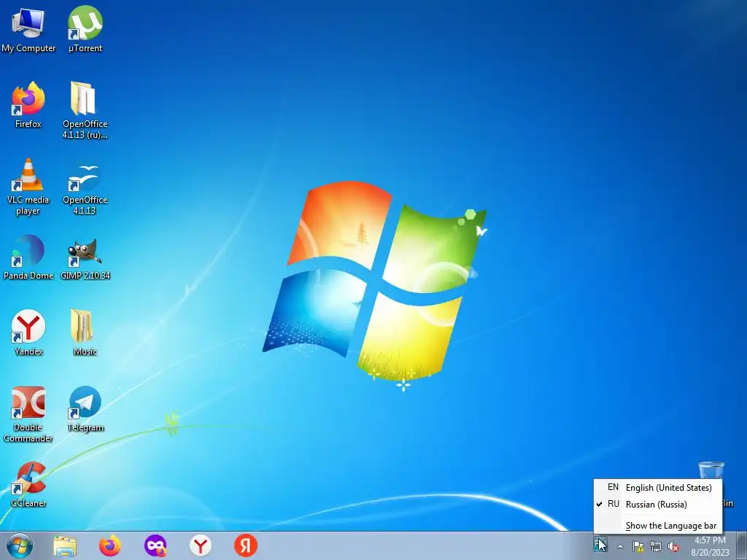Open the Windows Start menu orb
The image size is (747, 560).
click(20, 545)
